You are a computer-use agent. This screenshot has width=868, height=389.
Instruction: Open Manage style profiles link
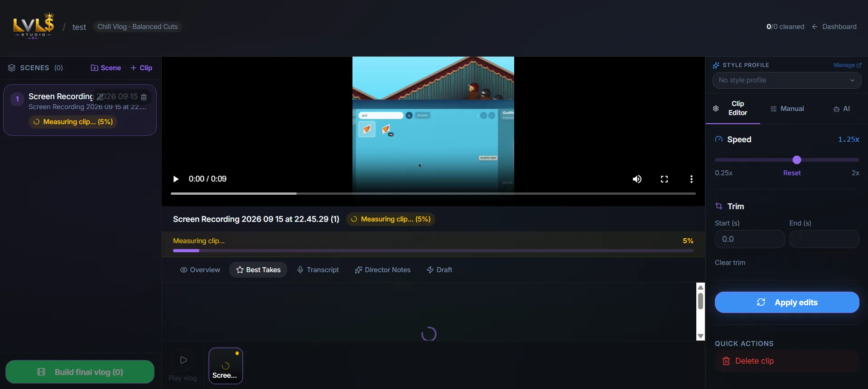pos(847,65)
